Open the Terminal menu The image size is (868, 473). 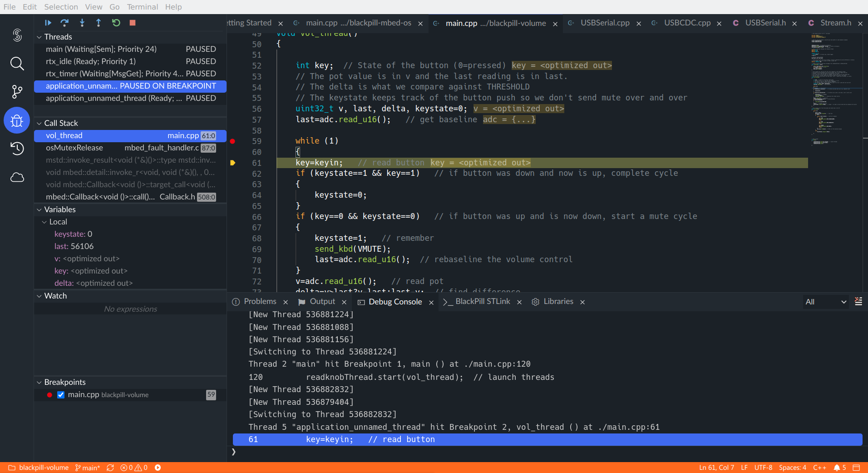pyautogui.click(x=142, y=7)
